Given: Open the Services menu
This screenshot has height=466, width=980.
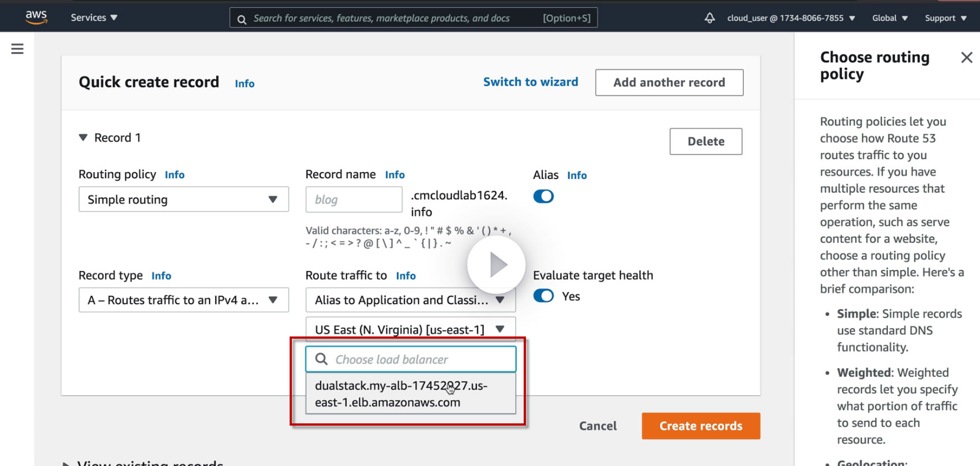Looking at the screenshot, I should coord(94,18).
